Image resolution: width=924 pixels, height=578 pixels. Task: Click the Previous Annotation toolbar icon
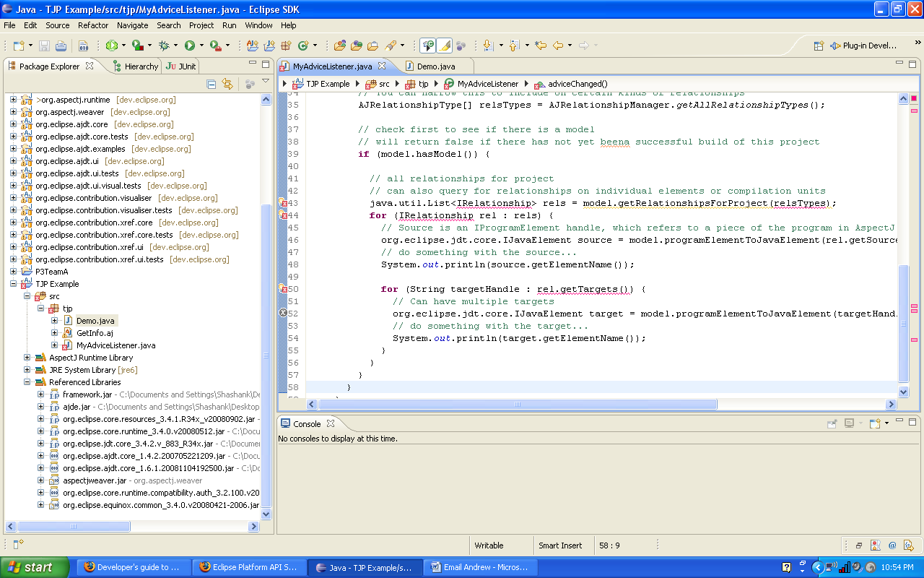pyautogui.click(x=514, y=46)
